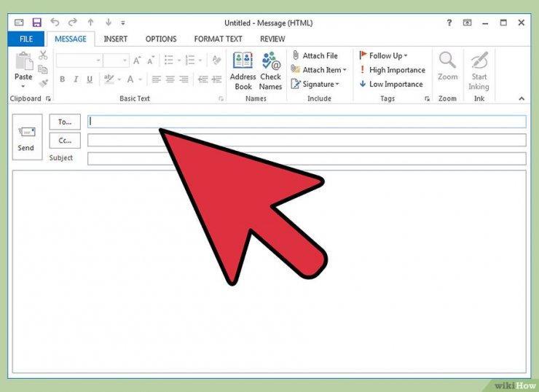Viewport: 539px width, 392px height.
Task: Align text right
Action: [184, 79]
